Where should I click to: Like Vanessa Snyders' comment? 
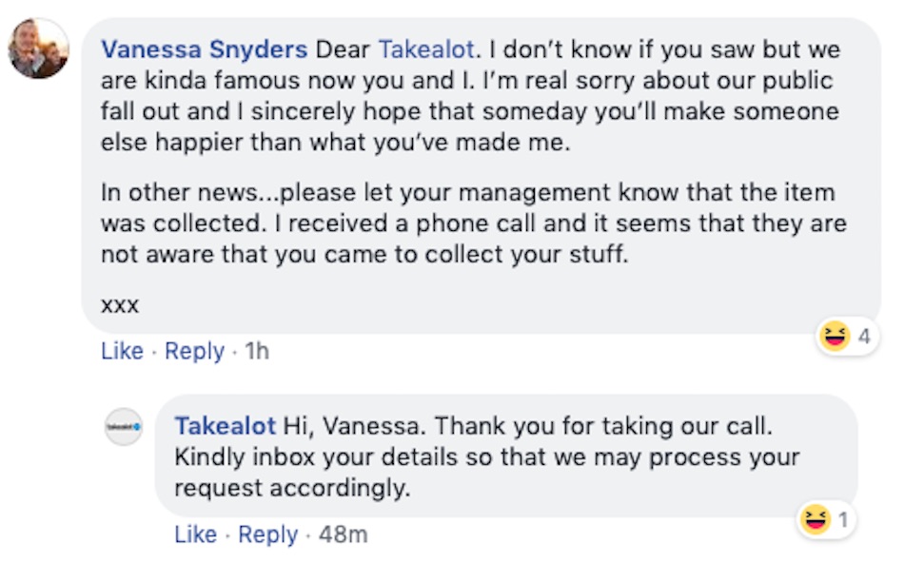click(121, 351)
